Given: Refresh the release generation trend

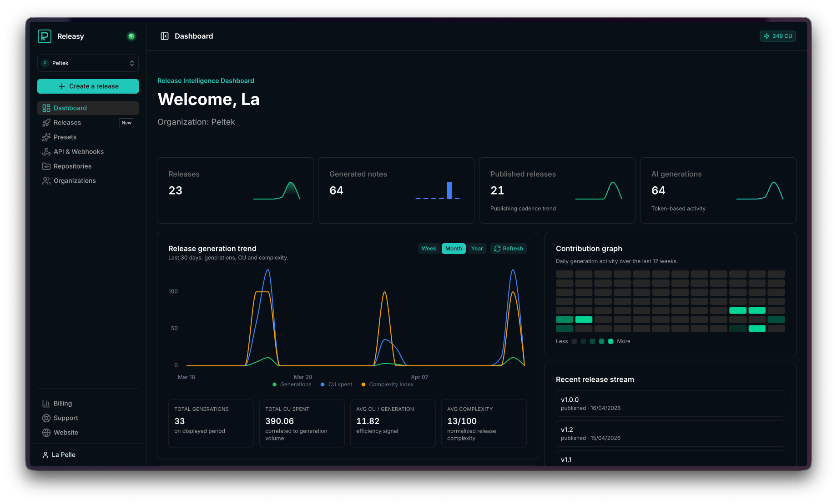Looking at the screenshot, I should pyautogui.click(x=509, y=249).
